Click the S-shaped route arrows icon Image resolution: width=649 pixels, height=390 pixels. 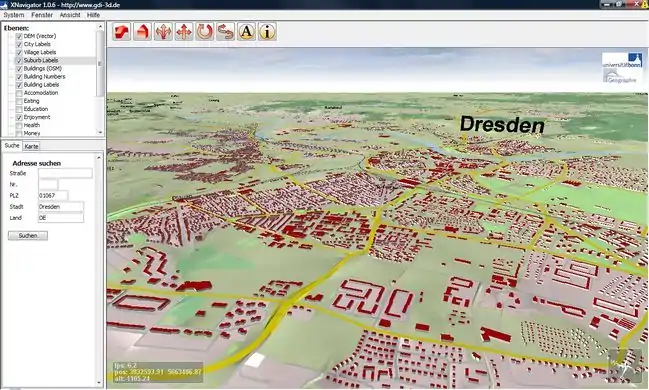pyautogui.click(x=225, y=32)
